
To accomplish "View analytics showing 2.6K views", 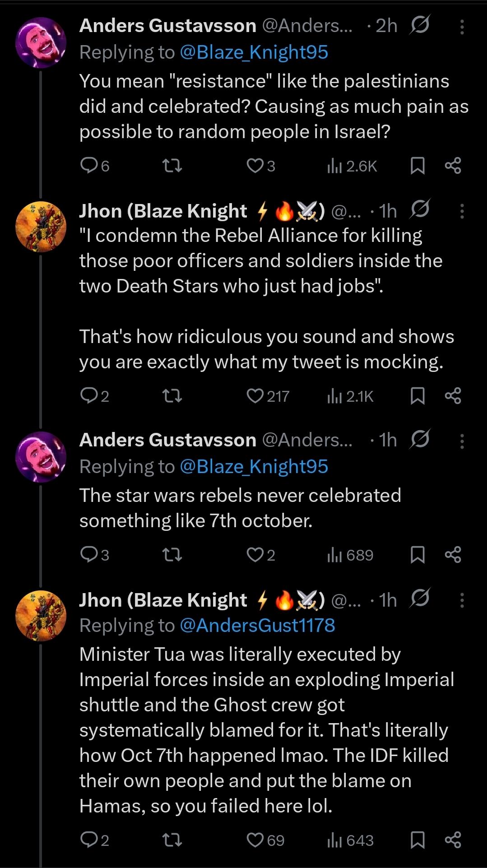I will (352, 167).
